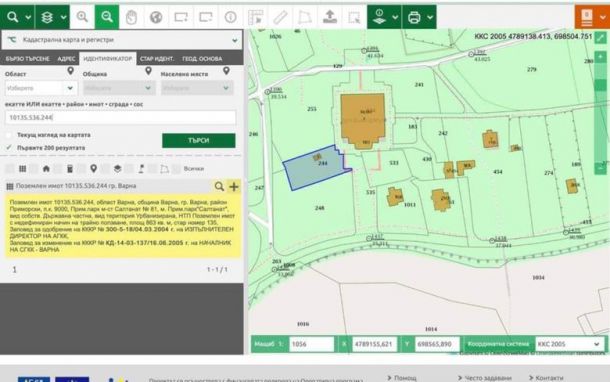Open the search magnifier tool in toolbar
This screenshot has width=610, height=382.
[x=12, y=17]
